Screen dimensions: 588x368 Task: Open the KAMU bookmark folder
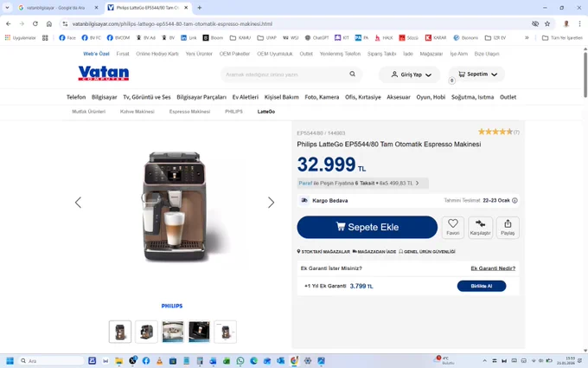pos(240,37)
